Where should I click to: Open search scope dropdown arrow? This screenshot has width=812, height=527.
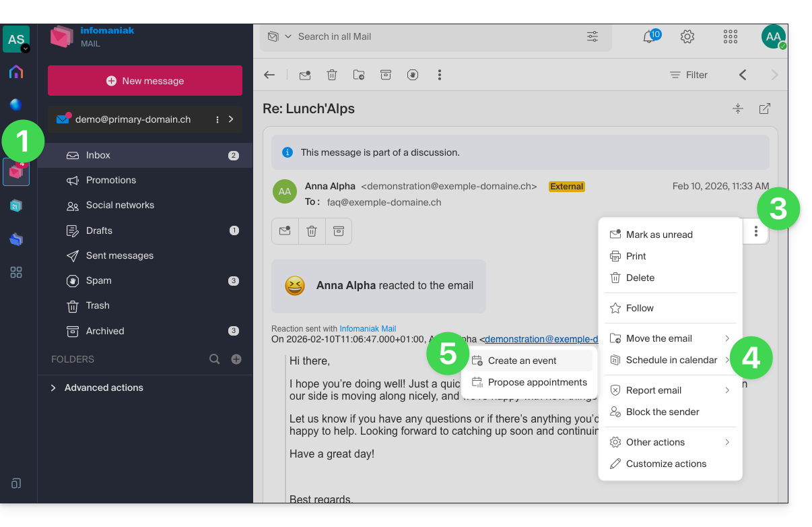[x=288, y=36]
